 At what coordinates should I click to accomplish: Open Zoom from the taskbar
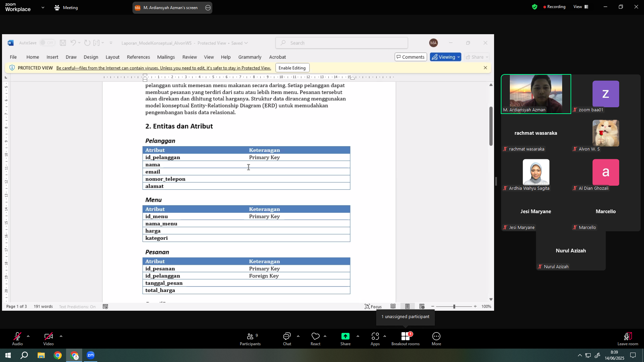click(x=91, y=355)
